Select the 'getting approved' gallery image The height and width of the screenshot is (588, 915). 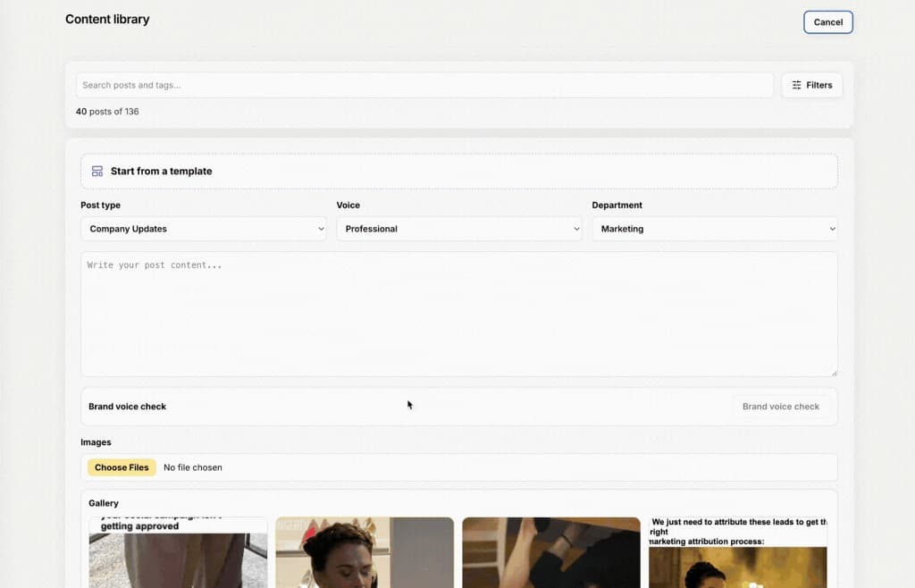coord(178,552)
